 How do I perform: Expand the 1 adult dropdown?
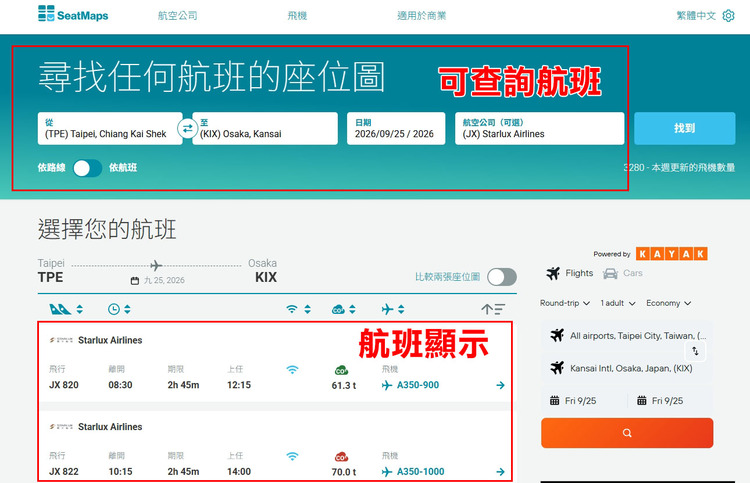click(x=618, y=303)
